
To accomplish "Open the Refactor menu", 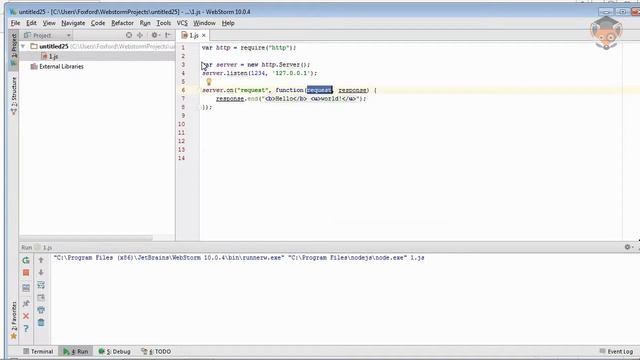I will (122, 23).
